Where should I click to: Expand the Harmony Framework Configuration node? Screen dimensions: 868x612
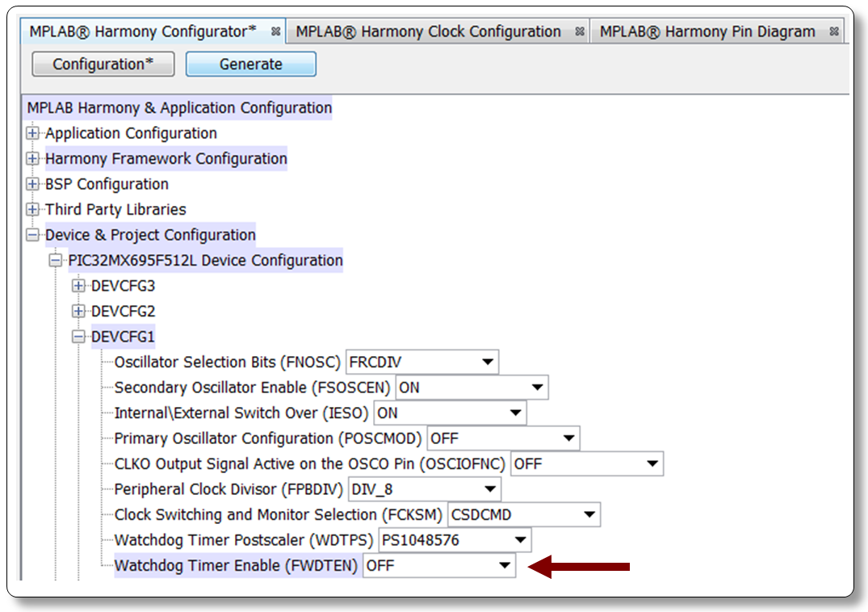point(32,159)
